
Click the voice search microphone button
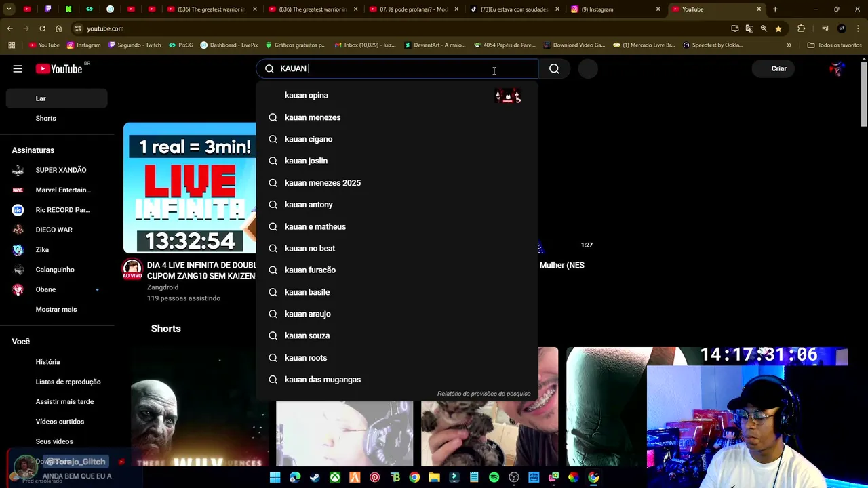coord(588,68)
